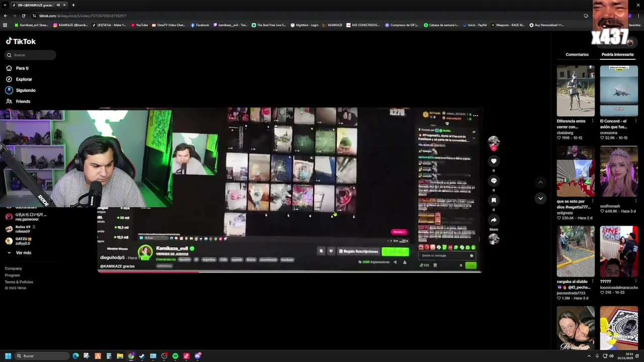644x362 pixels.
Task: Click the browser back arrow
Action: click(x=6, y=16)
